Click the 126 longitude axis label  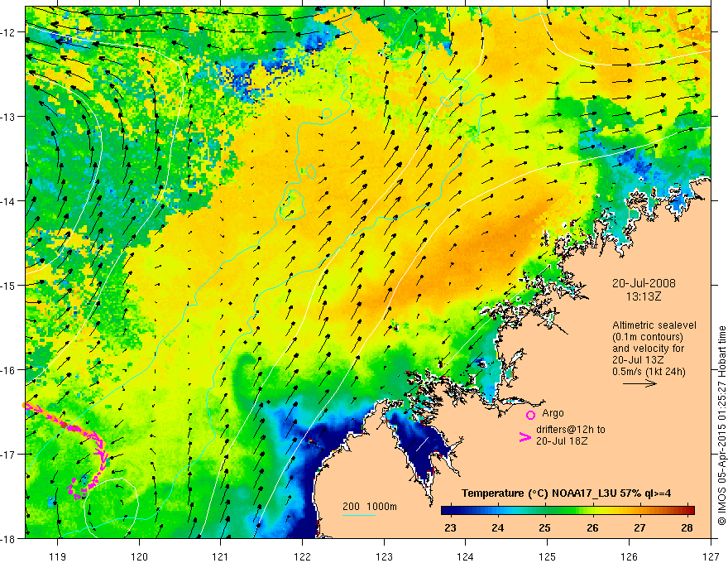point(629,556)
